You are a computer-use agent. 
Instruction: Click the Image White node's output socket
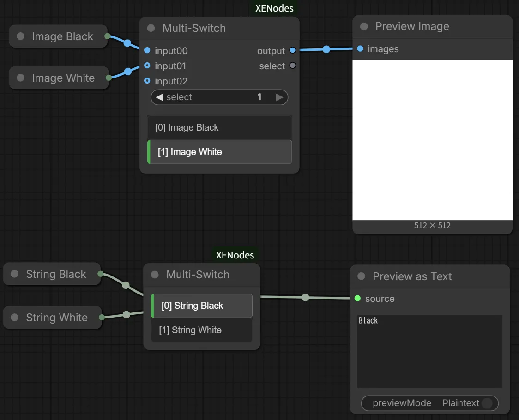[x=109, y=78]
